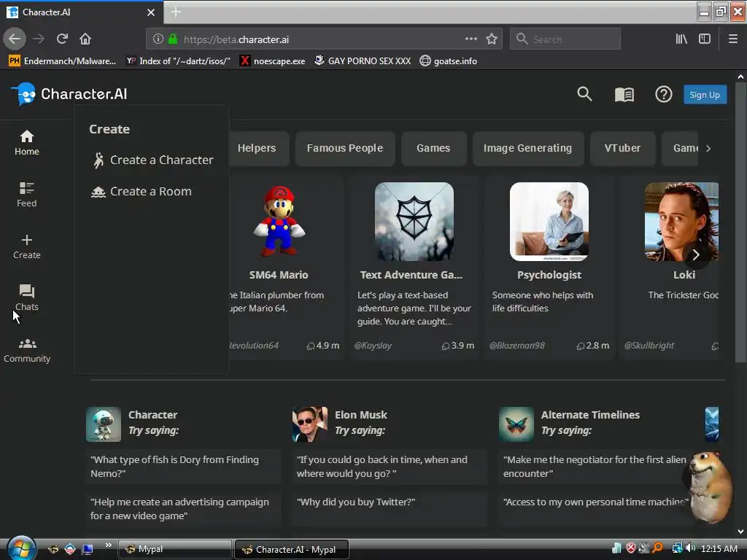Open the Chats sidebar item

27,298
